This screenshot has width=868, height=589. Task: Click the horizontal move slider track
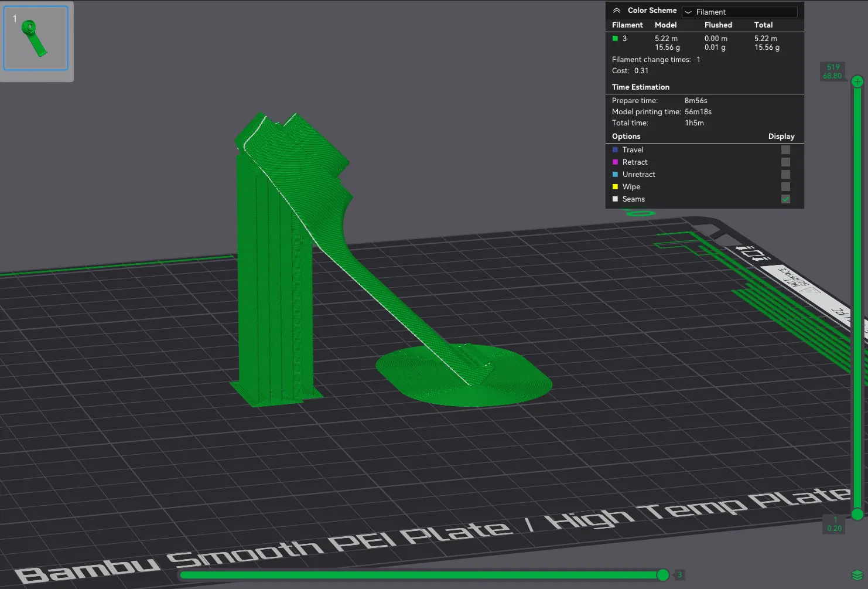click(422, 575)
